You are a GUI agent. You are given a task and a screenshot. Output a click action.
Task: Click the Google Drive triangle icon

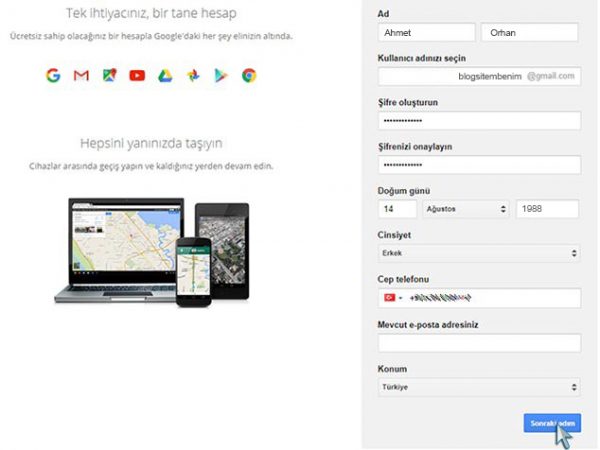[x=165, y=76]
